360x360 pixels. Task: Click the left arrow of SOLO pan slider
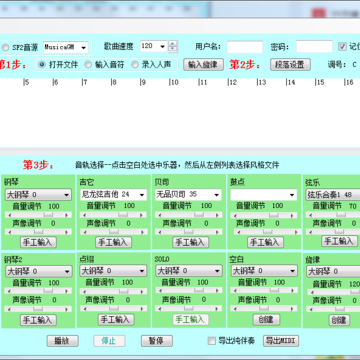pyautogui.click(x=161, y=308)
